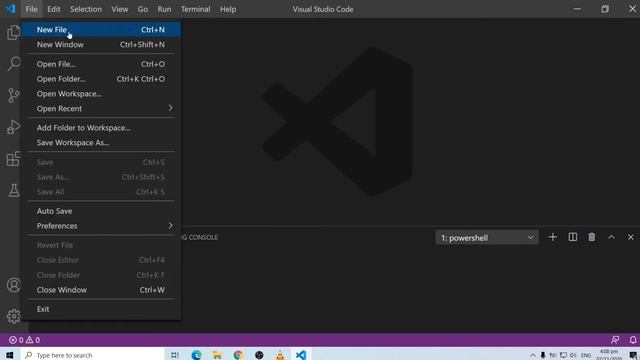Viewport: 640px width, 360px height.
Task: Open the Explorer view in activity bar
Action: click(13, 32)
